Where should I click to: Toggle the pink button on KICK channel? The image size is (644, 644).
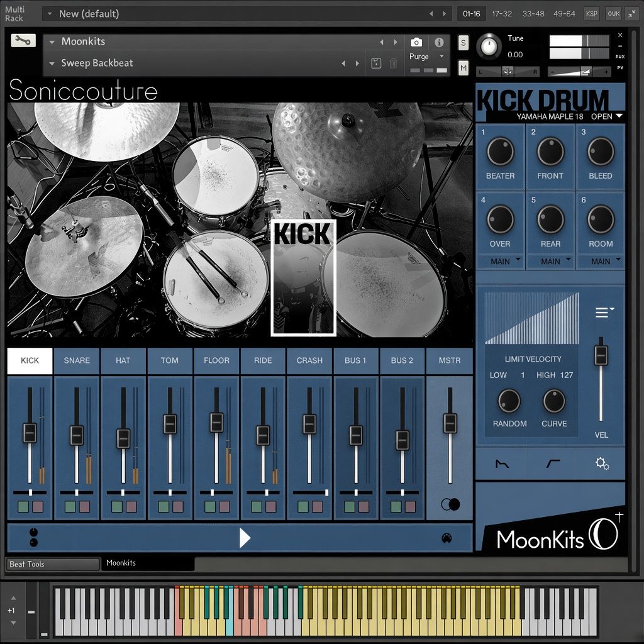click(x=38, y=506)
